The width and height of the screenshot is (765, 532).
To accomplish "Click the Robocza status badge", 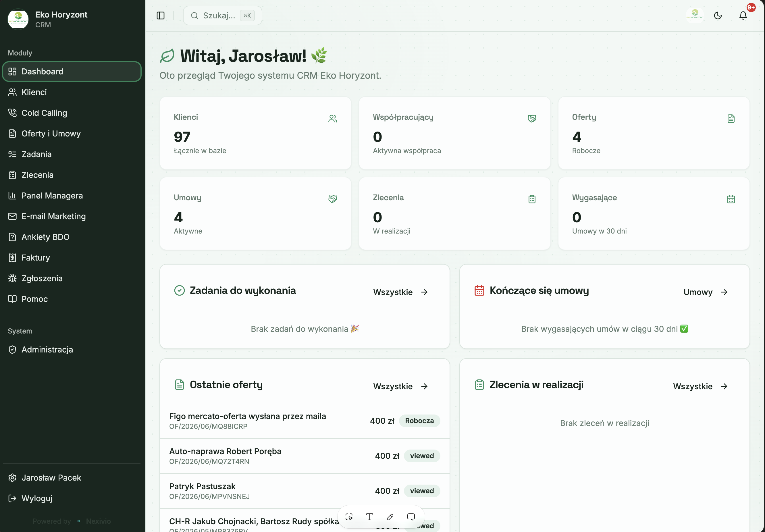I will pyautogui.click(x=419, y=421).
